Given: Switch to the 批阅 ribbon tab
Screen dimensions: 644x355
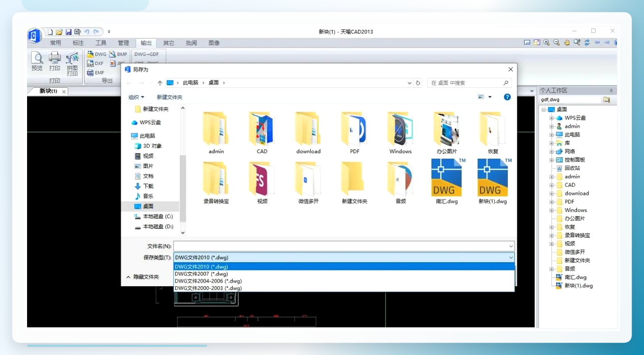Looking at the screenshot, I should coord(191,43).
